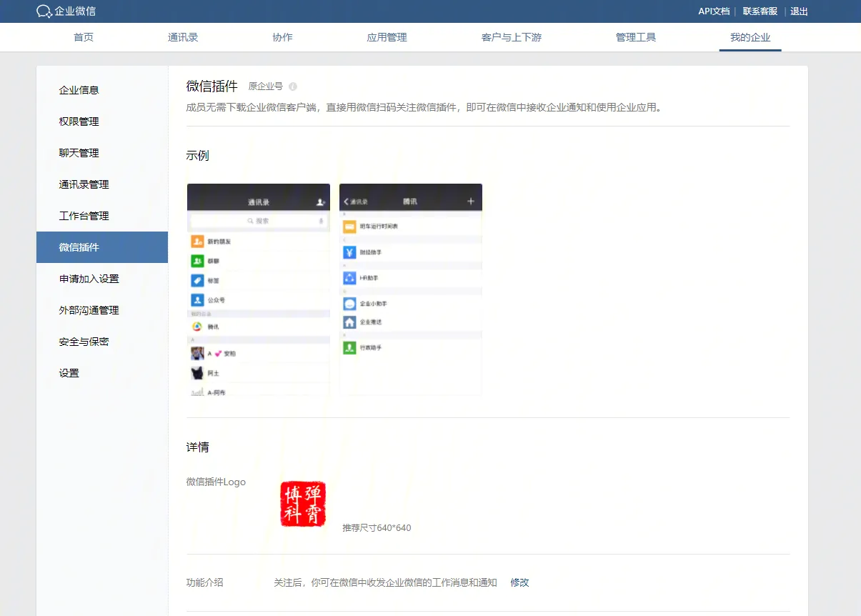The height and width of the screenshot is (616, 861).
Task: Open the 应用管理 tab
Action: coord(387,37)
